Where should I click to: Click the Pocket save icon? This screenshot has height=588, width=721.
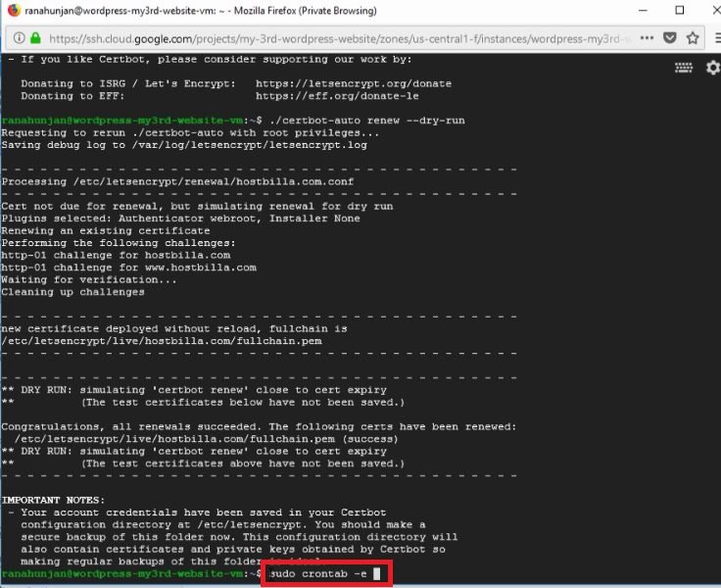tap(670, 38)
